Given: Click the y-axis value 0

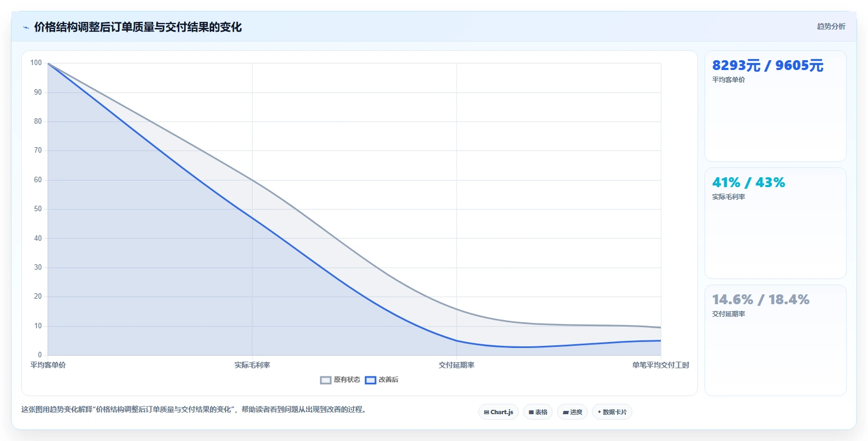Looking at the screenshot, I should [39, 355].
